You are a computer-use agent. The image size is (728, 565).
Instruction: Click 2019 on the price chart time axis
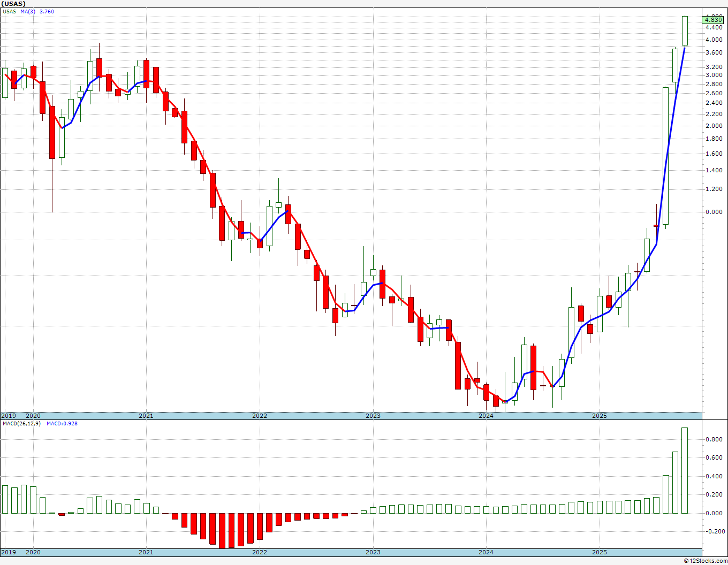[8, 416]
